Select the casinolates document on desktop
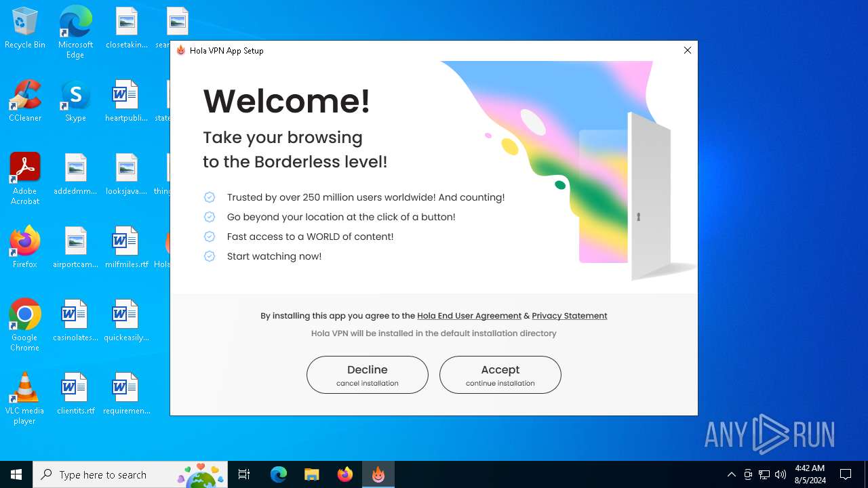This screenshot has width=868, height=488. (x=75, y=321)
